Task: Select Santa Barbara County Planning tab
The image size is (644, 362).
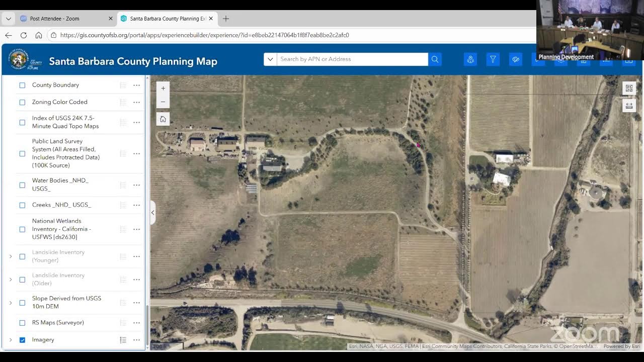Action: (x=168, y=19)
